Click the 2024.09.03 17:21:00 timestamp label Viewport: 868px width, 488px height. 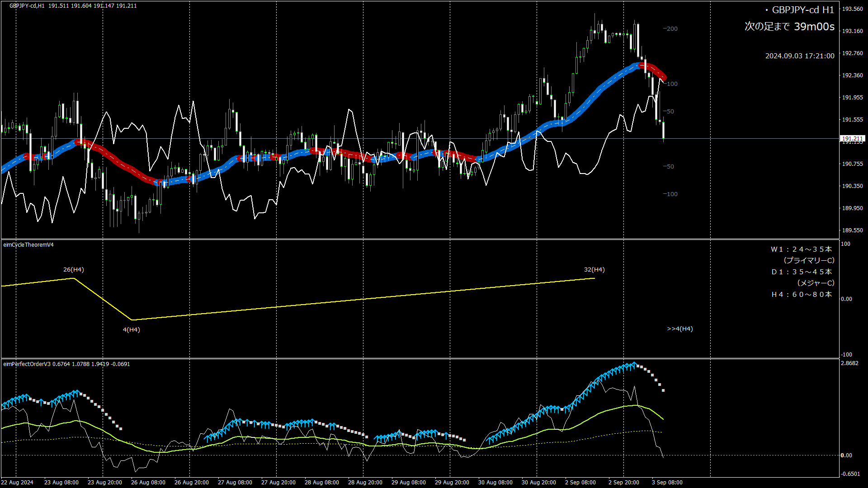pos(800,56)
